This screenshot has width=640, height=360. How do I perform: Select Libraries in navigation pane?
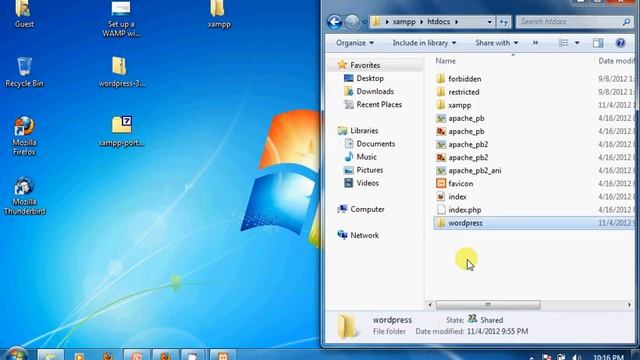364,131
